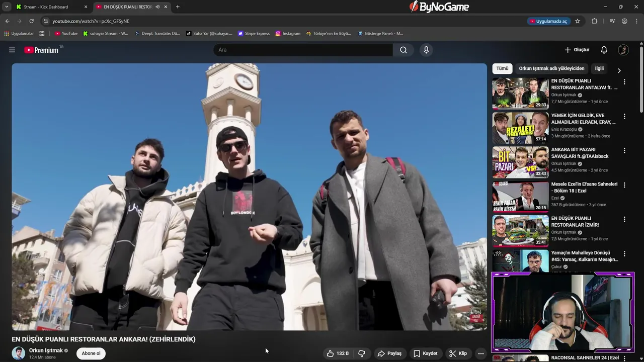The width and height of the screenshot is (644, 362).
Task: Open the ANKARA BİT PAZARI video thumbnail
Action: [x=520, y=162]
